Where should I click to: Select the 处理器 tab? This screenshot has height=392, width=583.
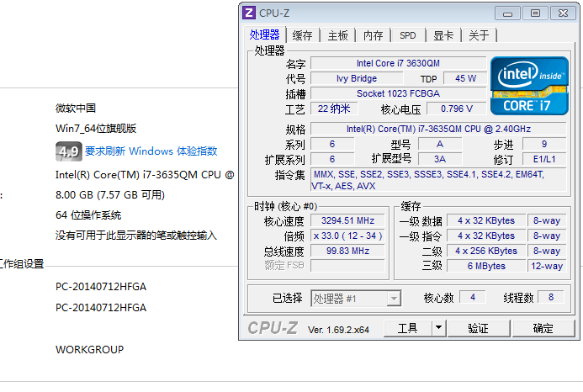click(264, 34)
